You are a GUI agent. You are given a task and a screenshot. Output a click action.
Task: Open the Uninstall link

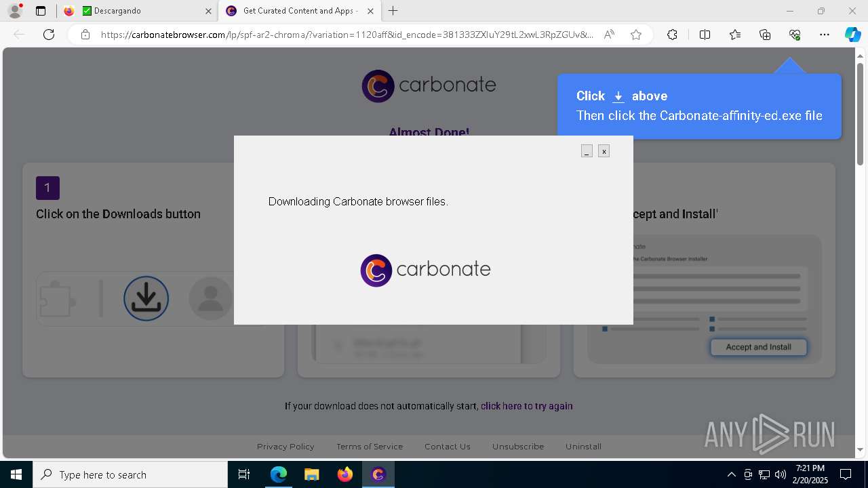click(584, 447)
